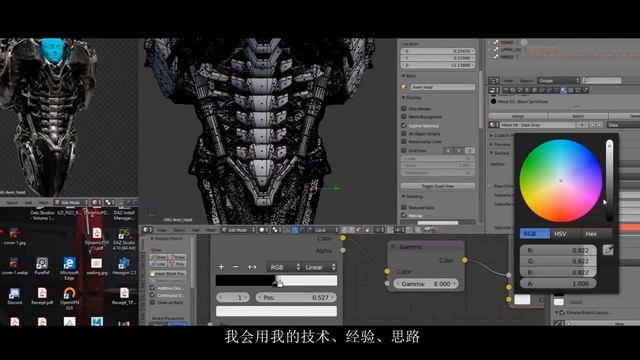Select cover-1.jpg file on desktop
This screenshot has height=360, width=640.
pos(15,236)
